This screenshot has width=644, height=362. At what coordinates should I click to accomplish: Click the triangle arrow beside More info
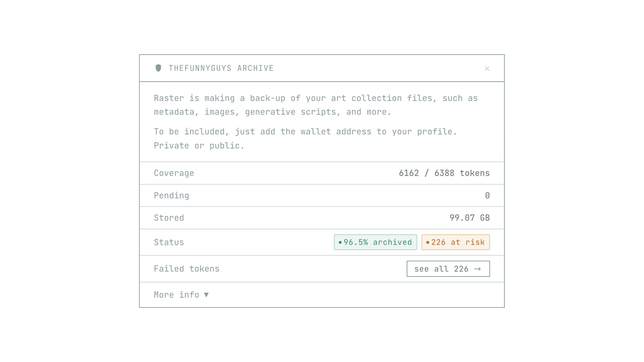[x=206, y=295]
